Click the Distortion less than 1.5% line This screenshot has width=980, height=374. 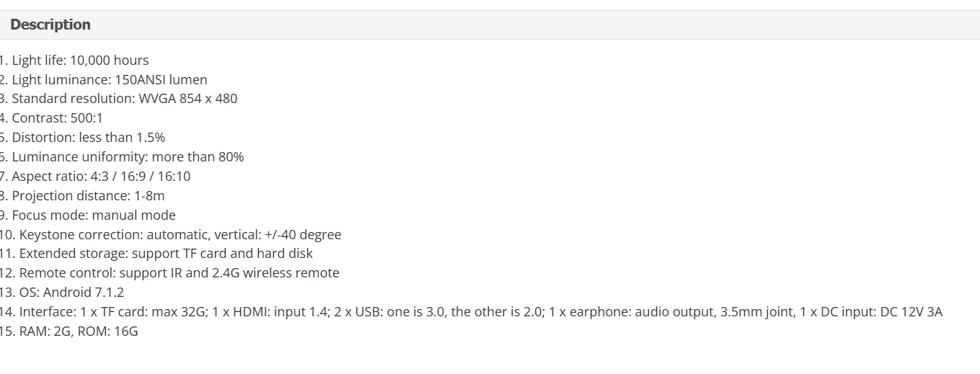point(82,138)
